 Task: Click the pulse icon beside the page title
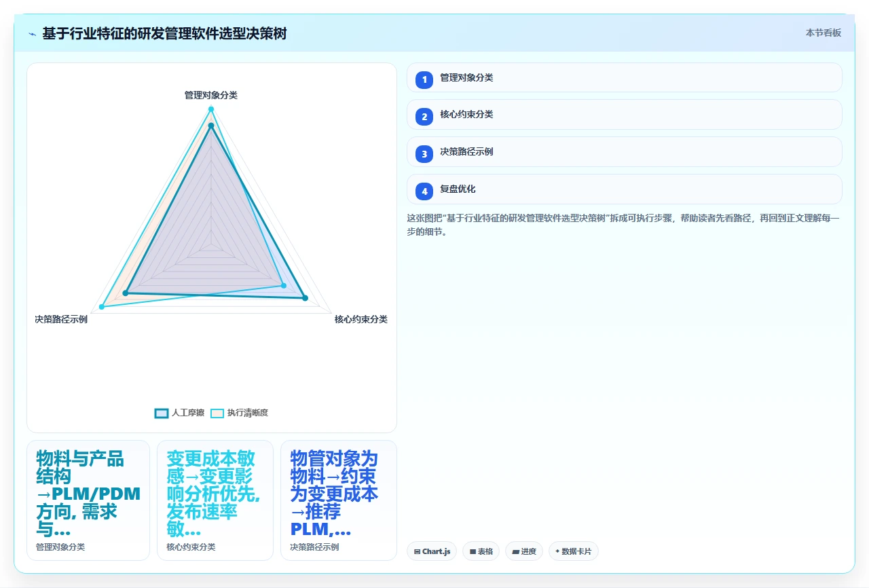pos(32,33)
